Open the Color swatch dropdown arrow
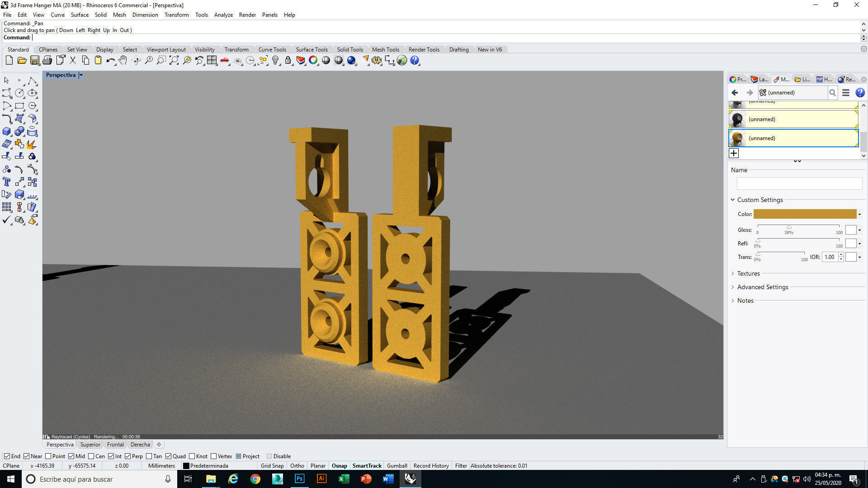Image resolution: width=868 pixels, height=488 pixels. [x=859, y=214]
